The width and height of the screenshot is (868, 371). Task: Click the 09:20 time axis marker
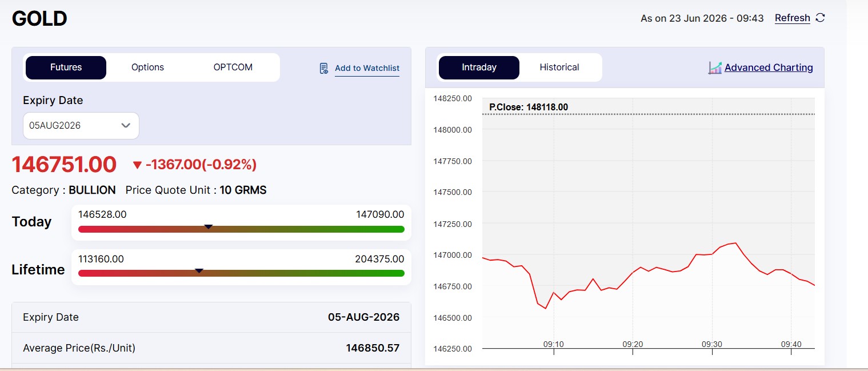coord(633,344)
